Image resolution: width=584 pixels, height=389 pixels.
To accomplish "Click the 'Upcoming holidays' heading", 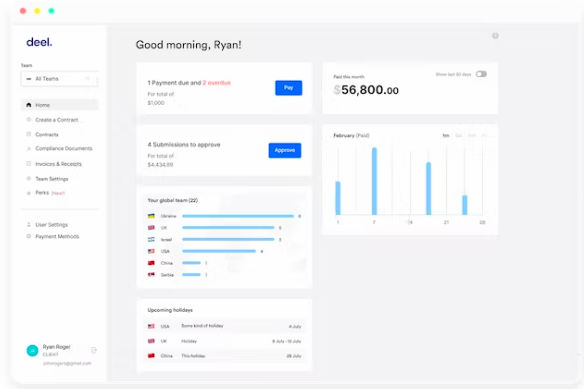I will coord(170,310).
